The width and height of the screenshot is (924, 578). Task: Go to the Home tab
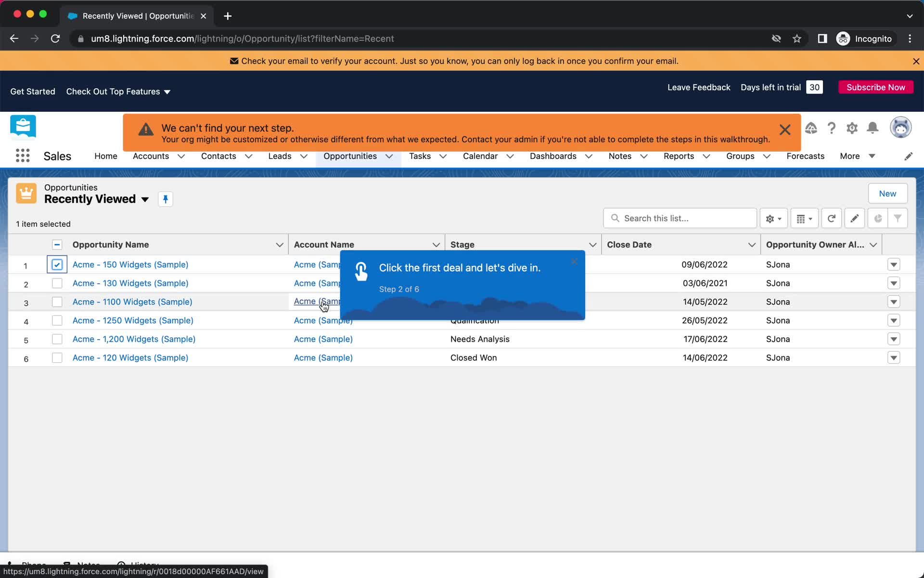coord(106,156)
